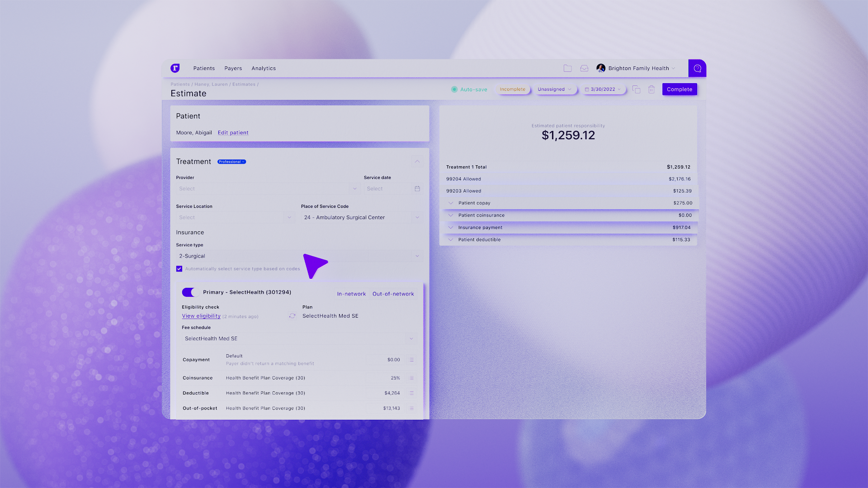
Task: Edit the Coinsurance 25% value field
Action: pos(384,378)
